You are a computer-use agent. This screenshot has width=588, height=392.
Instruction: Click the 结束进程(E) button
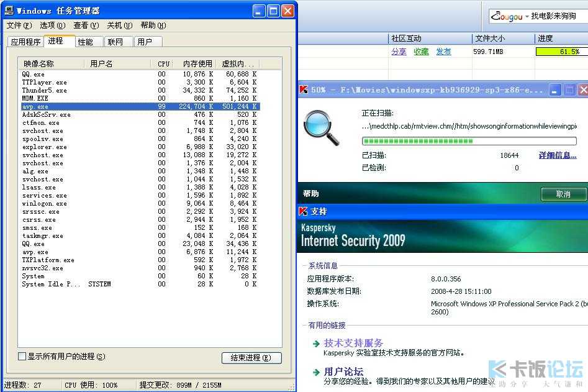251,358
